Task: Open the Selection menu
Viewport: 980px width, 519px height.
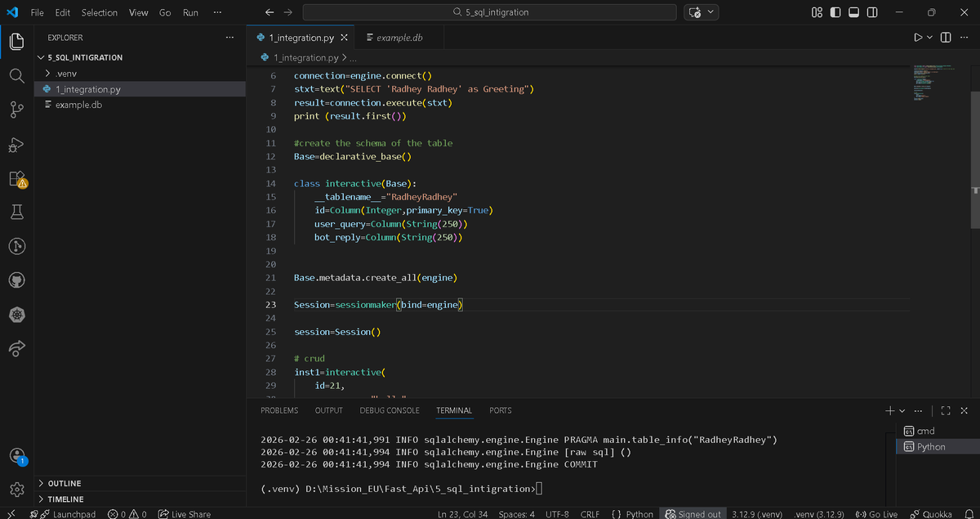Action: [x=99, y=12]
